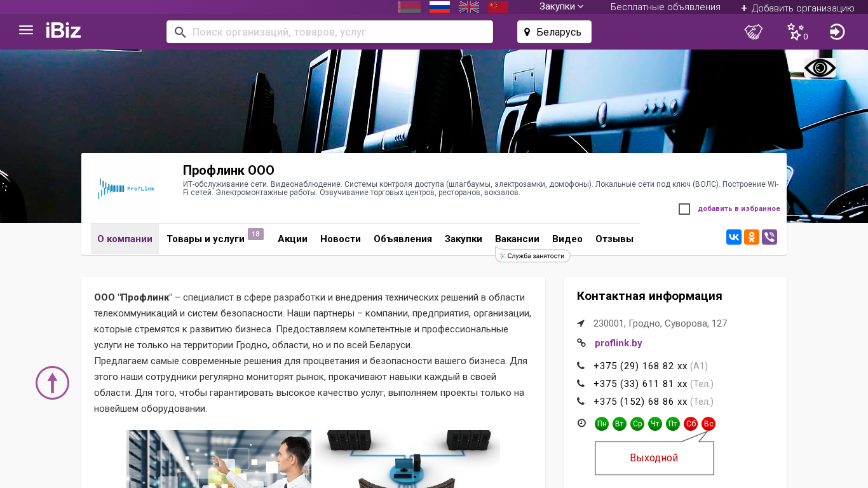Open the hamburger main menu
The image size is (868, 488).
tap(26, 30)
